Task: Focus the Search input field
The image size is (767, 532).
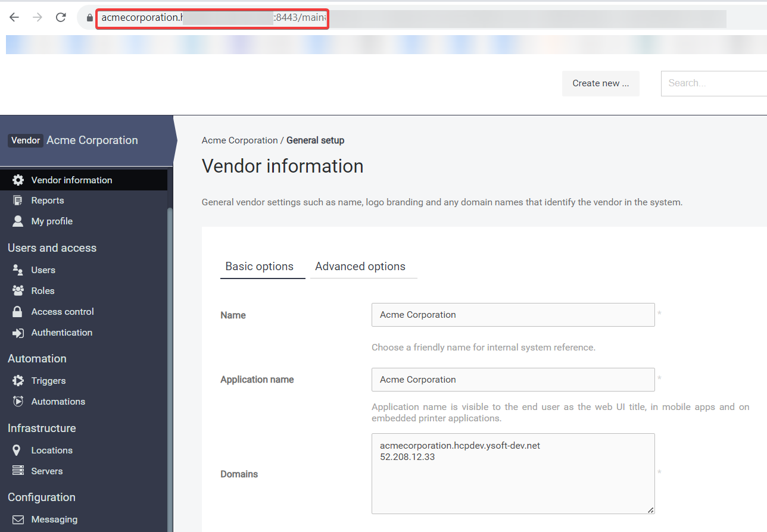Action: (715, 83)
